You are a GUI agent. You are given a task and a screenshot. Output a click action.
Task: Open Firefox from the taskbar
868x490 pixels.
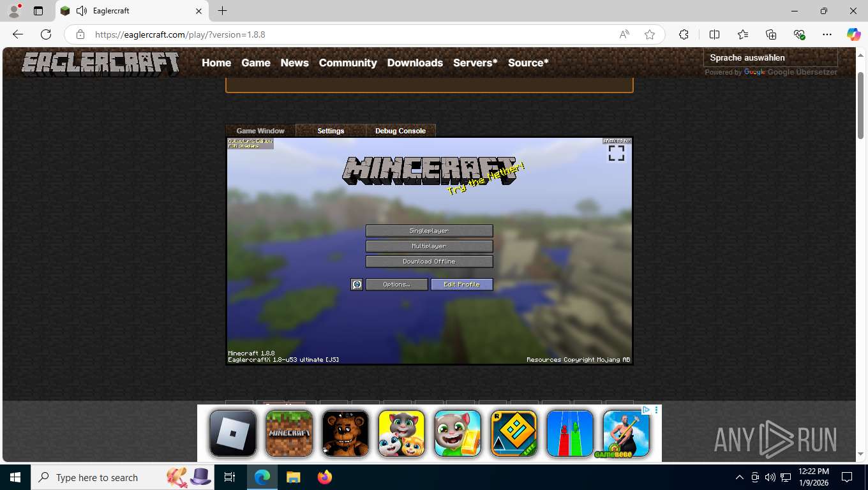(325, 477)
